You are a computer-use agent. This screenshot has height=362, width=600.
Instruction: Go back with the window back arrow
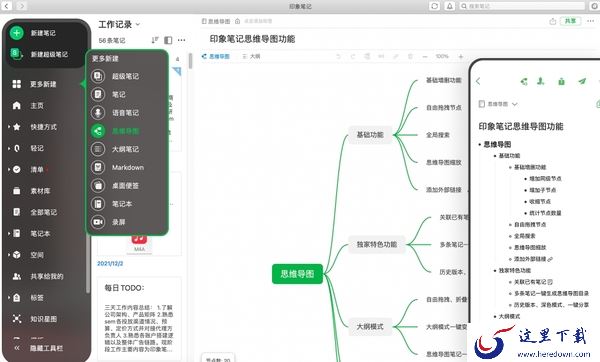coord(7,6)
